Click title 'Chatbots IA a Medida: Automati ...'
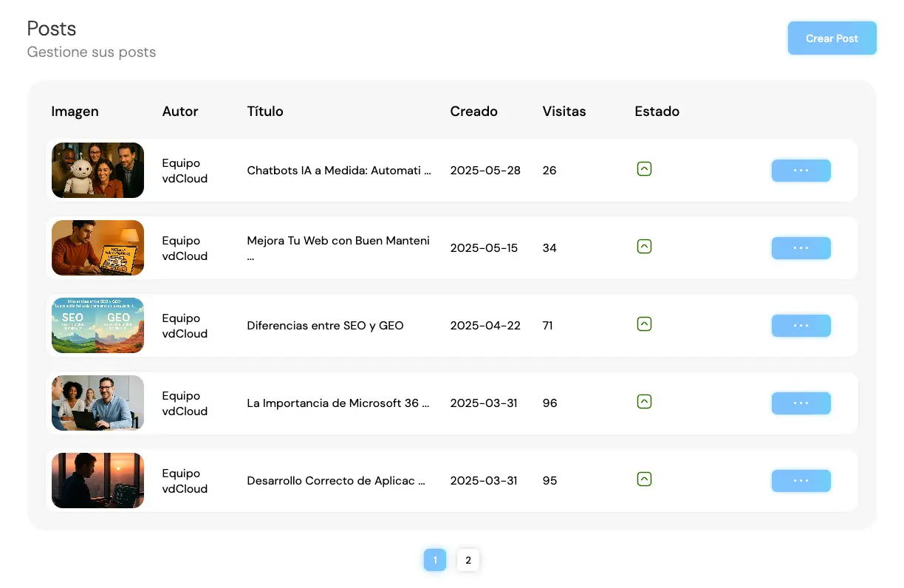 click(339, 171)
